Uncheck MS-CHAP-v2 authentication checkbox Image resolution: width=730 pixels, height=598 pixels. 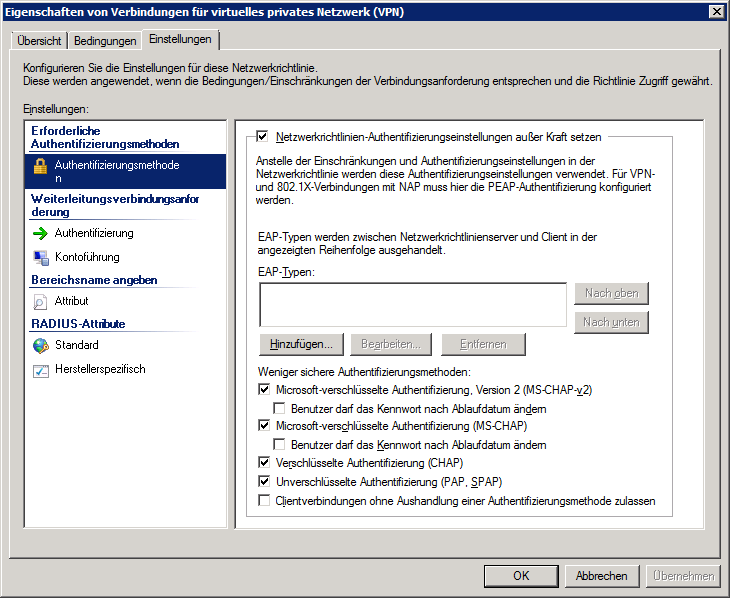pyautogui.click(x=264, y=390)
